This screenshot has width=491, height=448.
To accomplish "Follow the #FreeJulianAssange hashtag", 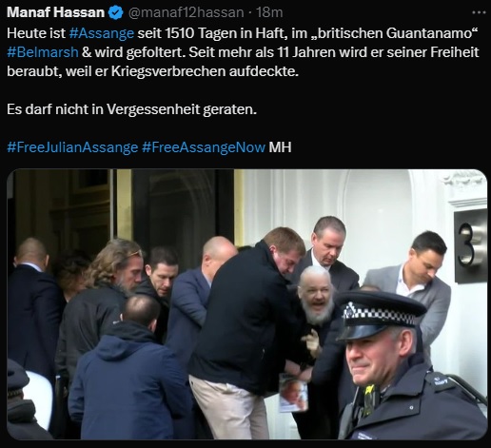I will tap(72, 147).
